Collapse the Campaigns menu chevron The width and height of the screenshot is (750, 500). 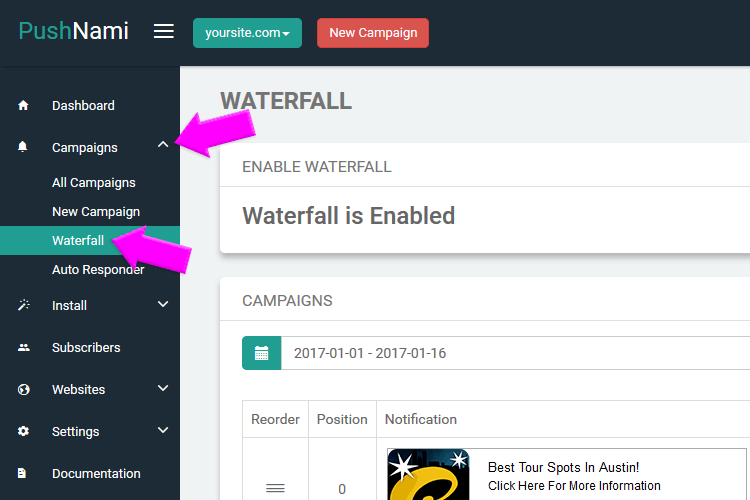(x=163, y=146)
